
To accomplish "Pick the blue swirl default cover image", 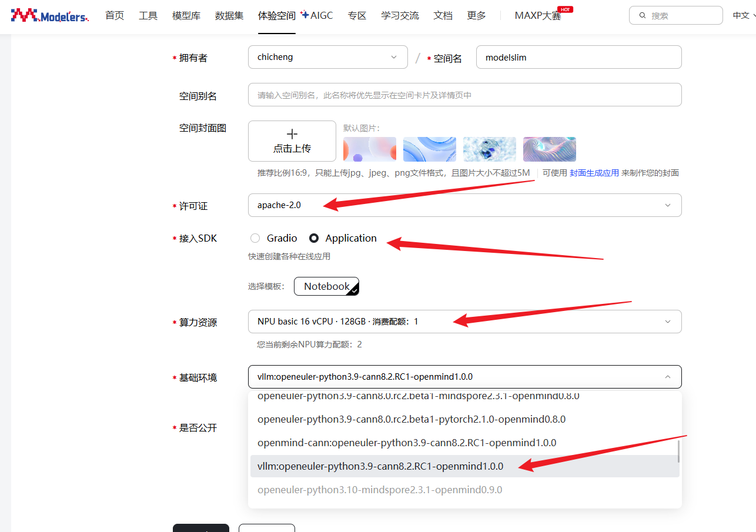I will point(430,149).
